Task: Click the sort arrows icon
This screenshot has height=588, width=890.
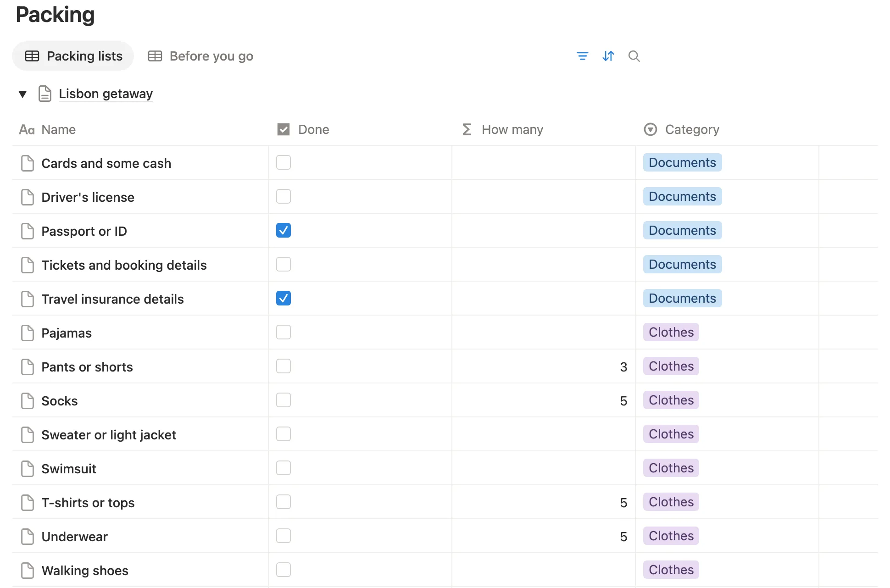Action: pyautogui.click(x=608, y=56)
